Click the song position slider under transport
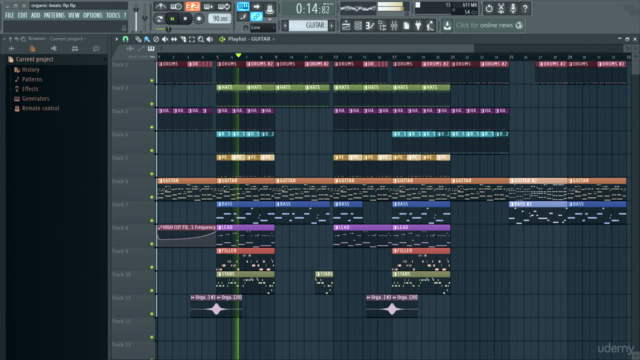640x360 pixels. pos(192,29)
